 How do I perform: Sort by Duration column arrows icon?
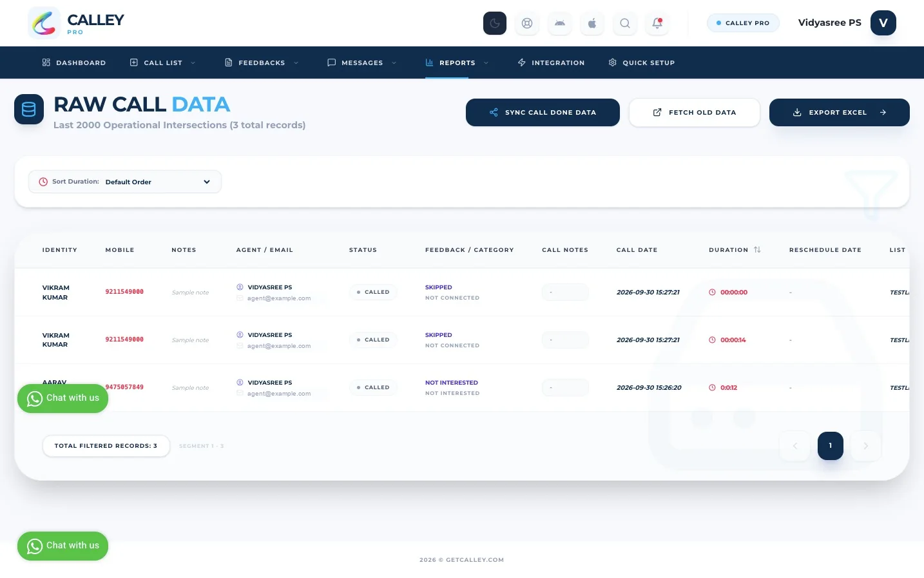(x=757, y=250)
